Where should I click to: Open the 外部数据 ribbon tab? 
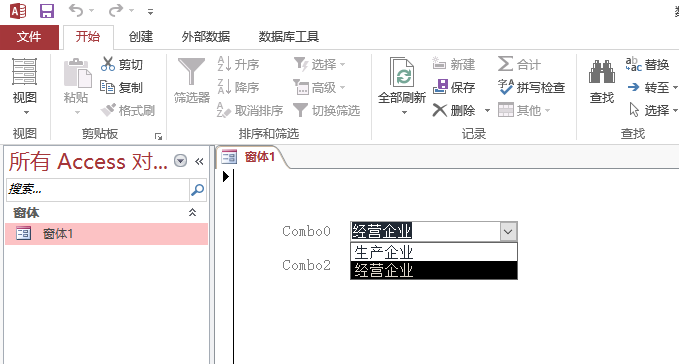(206, 37)
